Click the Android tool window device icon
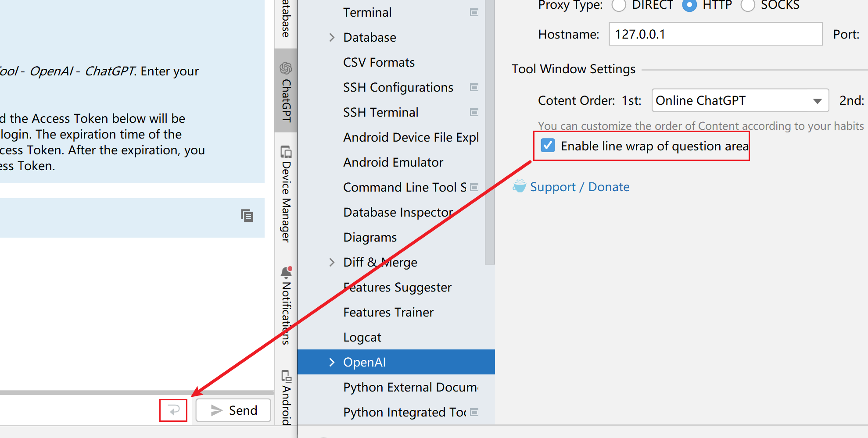Viewport: 868px width, 438px height. pos(286,376)
